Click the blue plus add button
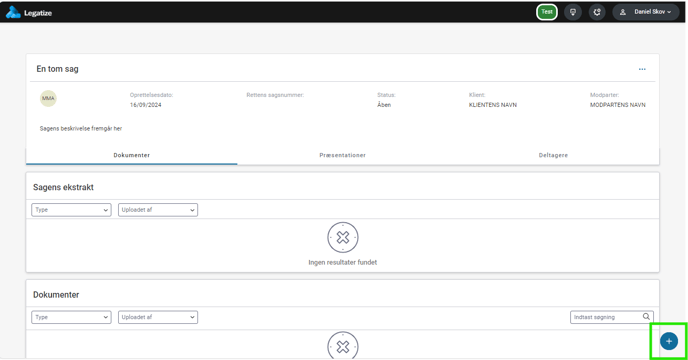 669,341
